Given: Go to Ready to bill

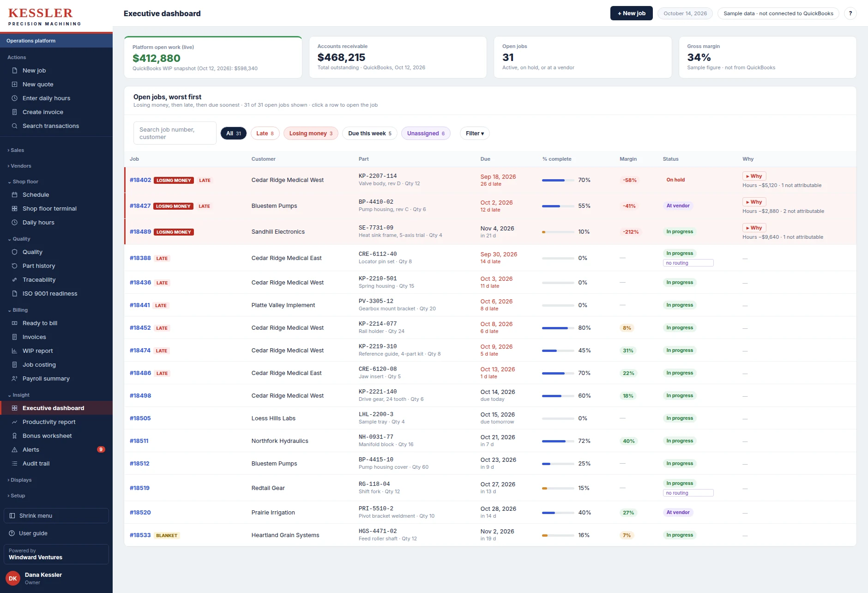Looking at the screenshot, I should [56, 323].
